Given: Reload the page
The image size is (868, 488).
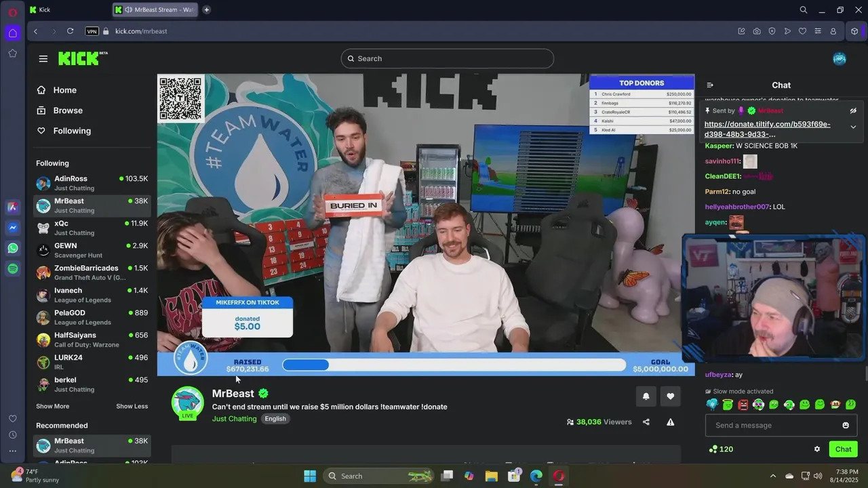Looking at the screenshot, I should pyautogui.click(x=70, y=31).
